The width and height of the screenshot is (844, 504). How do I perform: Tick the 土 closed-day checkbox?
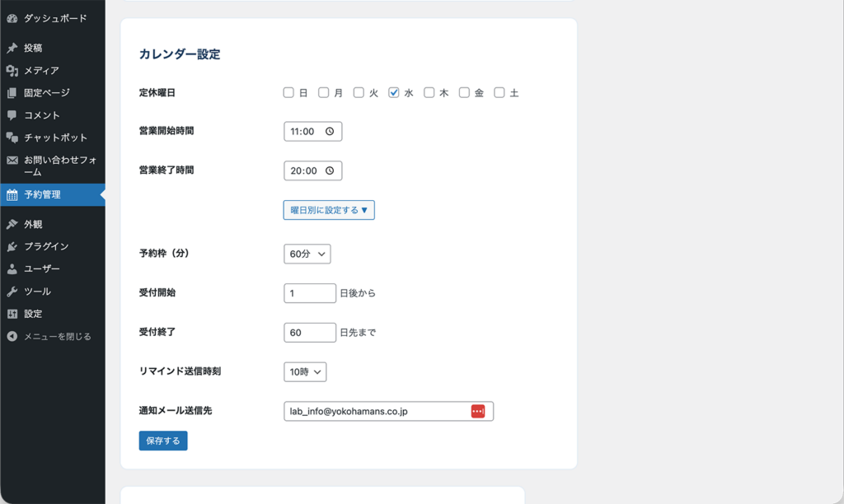click(x=499, y=93)
